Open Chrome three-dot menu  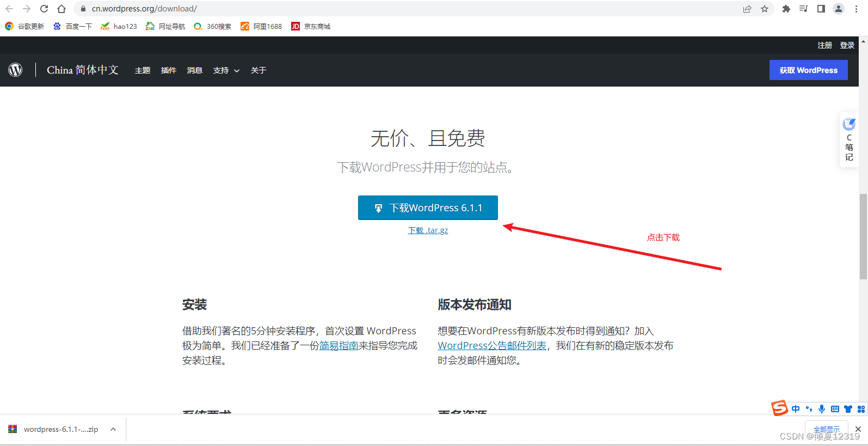[x=856, y=9]
